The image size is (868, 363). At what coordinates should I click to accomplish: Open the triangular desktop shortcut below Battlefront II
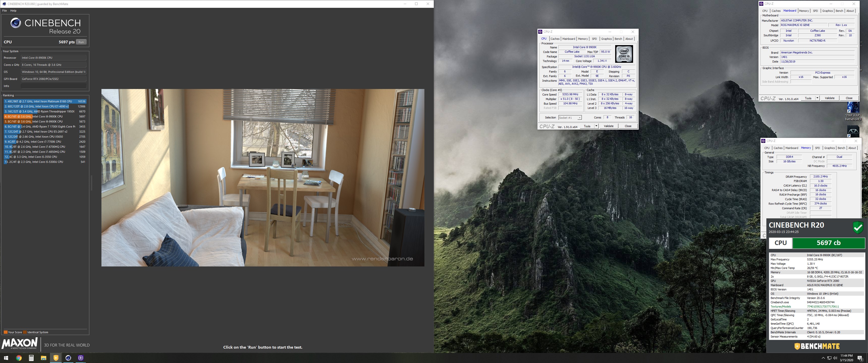coord(853,131)
